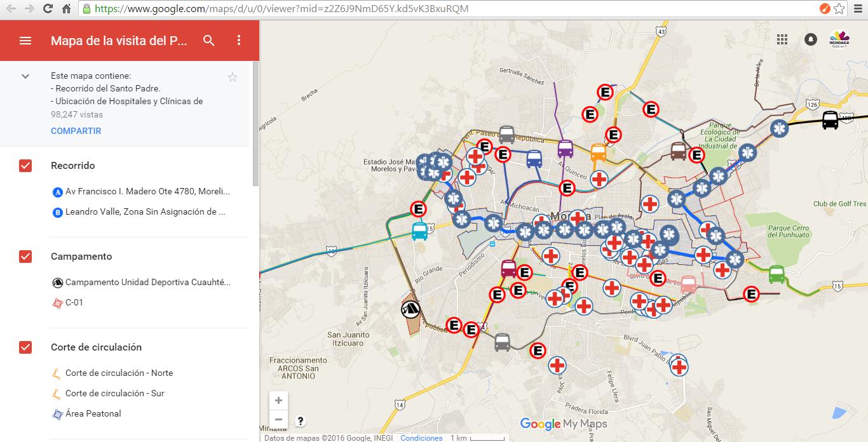Star this map as favorite
The image size is (868, 442).
(x=233, y=77)
